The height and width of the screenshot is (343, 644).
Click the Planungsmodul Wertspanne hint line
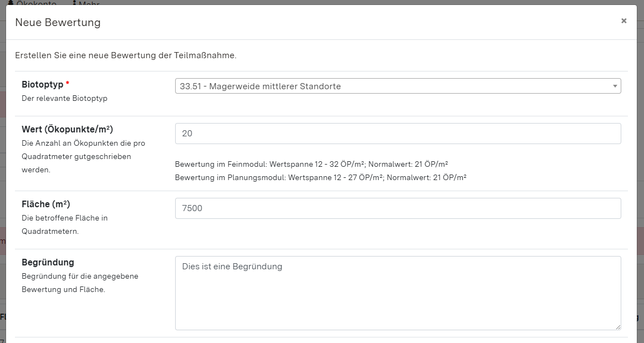[320, 177]
